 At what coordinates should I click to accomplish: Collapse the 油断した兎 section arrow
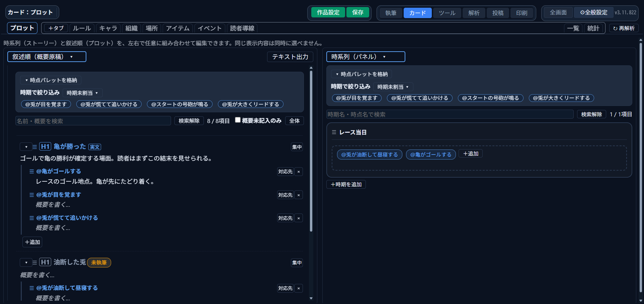[x=26, y=262]
